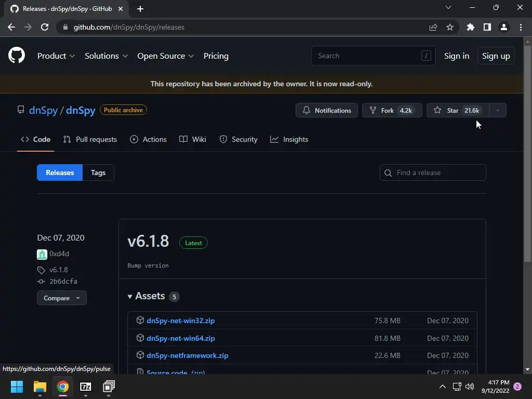The height and width of the screenshot is (399, 532).
Task: Click package icon next to dnSpy-net-win64.zip
Action: click(x=140, y=338)
